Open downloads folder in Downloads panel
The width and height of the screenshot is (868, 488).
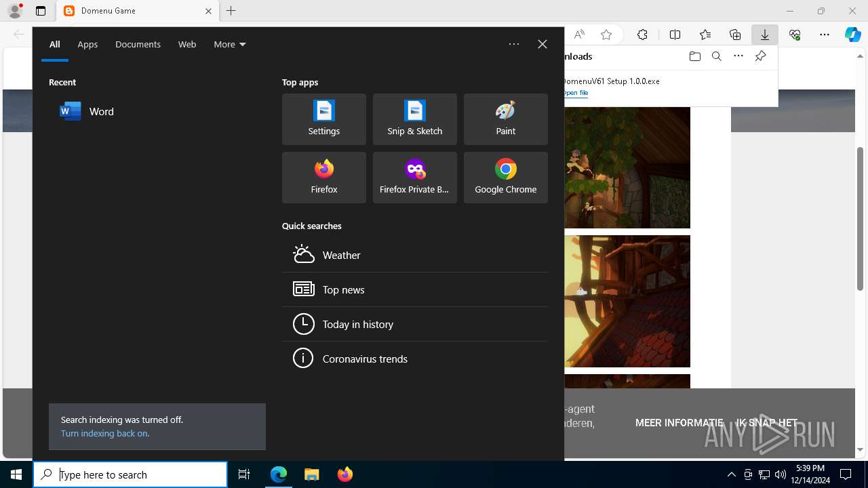click(x=694, y=56)
